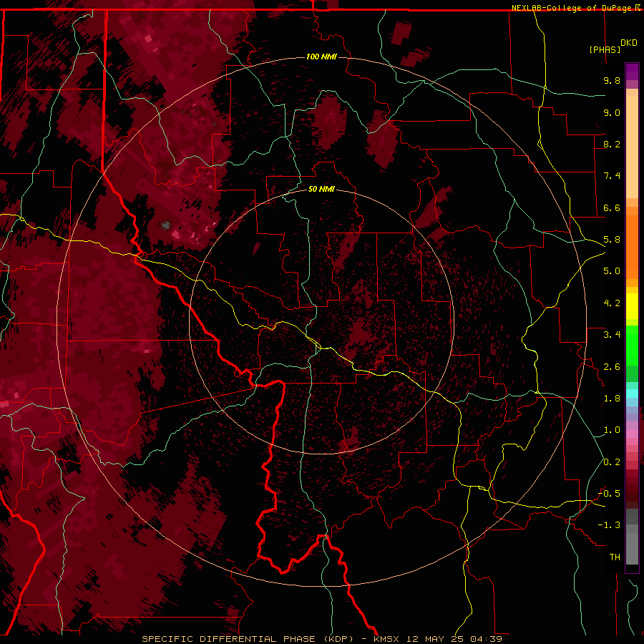
Task: Click the green segment of color scale
Action: click(632, 345)
